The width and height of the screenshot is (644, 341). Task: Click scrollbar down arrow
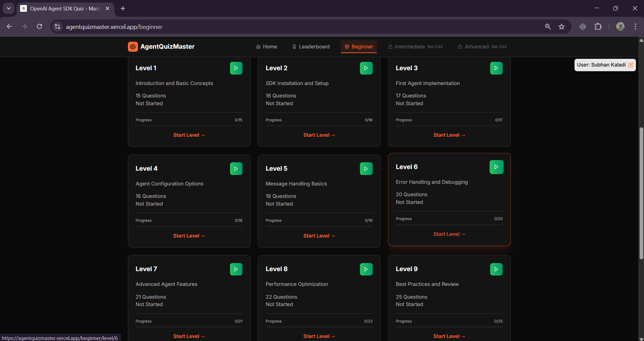click(641, 339)
